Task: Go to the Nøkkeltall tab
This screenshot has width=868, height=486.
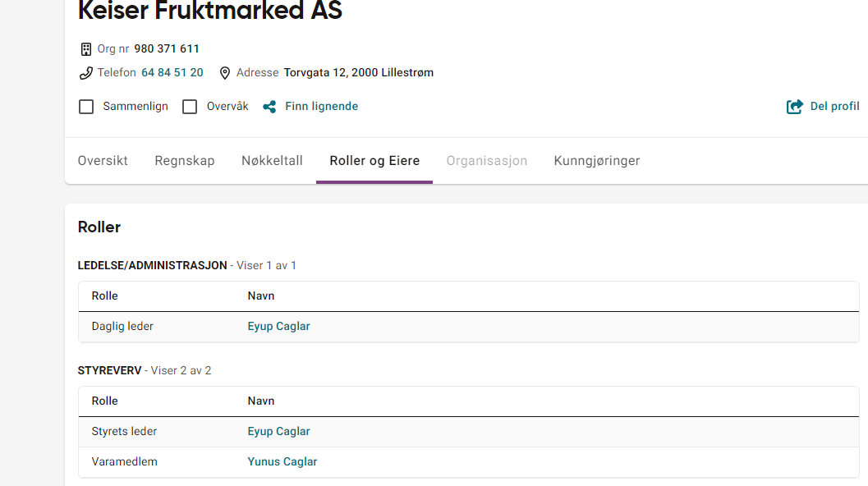Action: [272, 161]
